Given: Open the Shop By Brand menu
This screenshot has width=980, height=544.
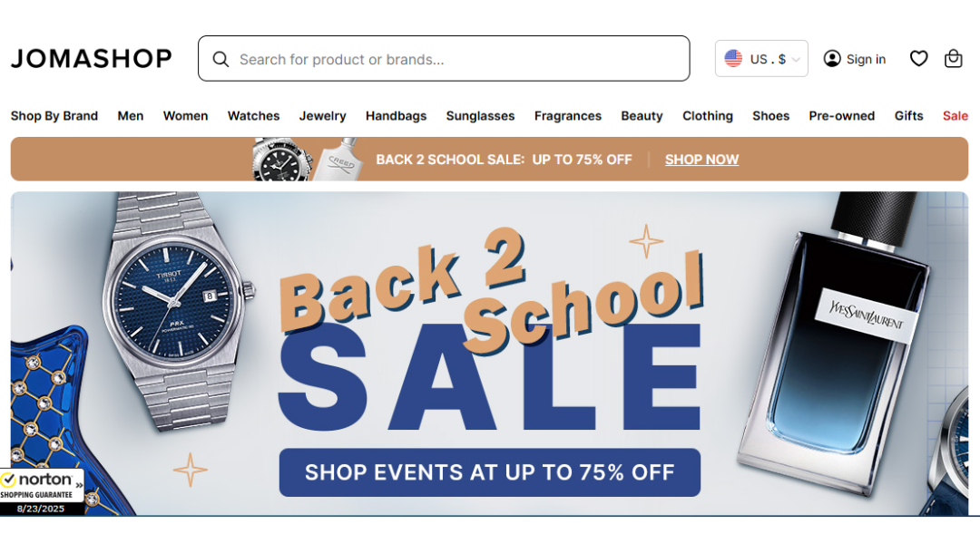Looking at the screenshot, I should pos(54,116).
